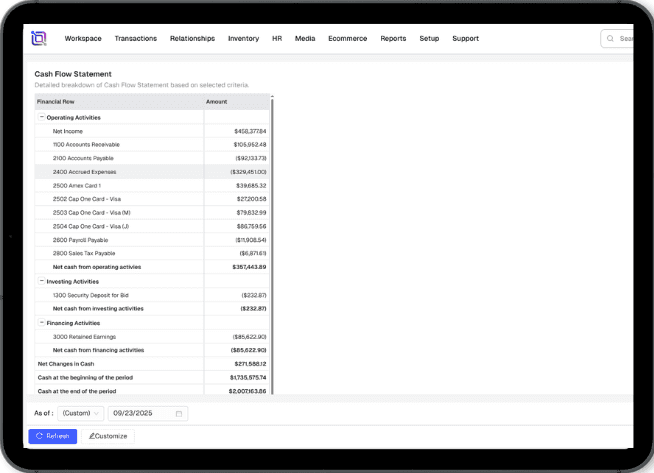Click the 09/23/2025 date input field
This screenshot has height=473, width=654.
point(140,413)
